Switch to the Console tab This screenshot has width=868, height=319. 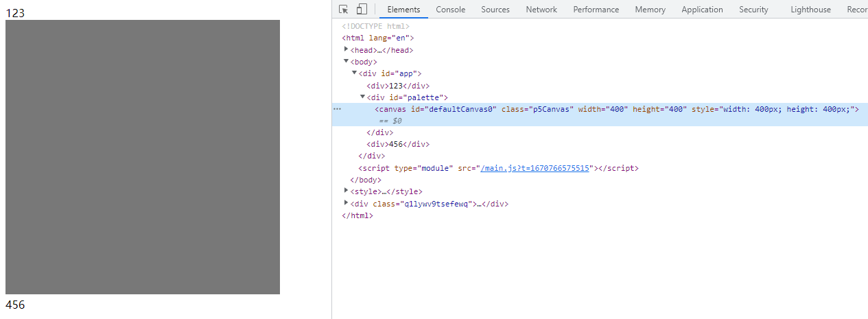click(x=451, y=9)
